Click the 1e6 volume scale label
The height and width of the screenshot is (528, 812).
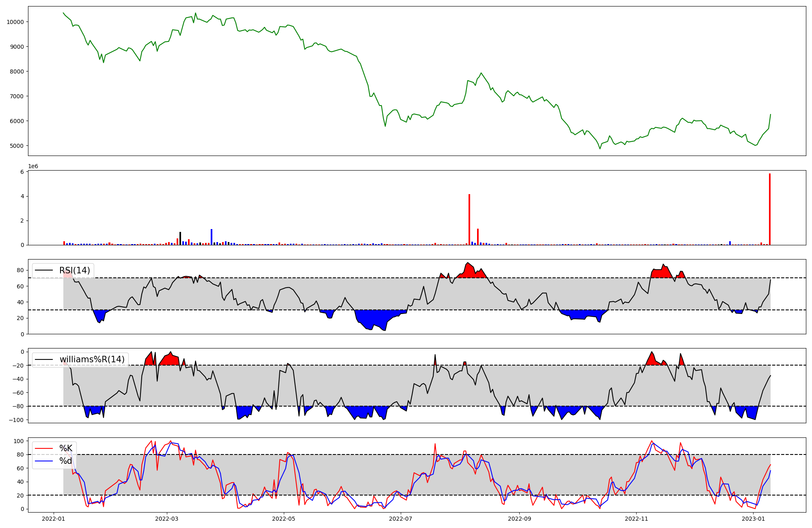[33, 167]
